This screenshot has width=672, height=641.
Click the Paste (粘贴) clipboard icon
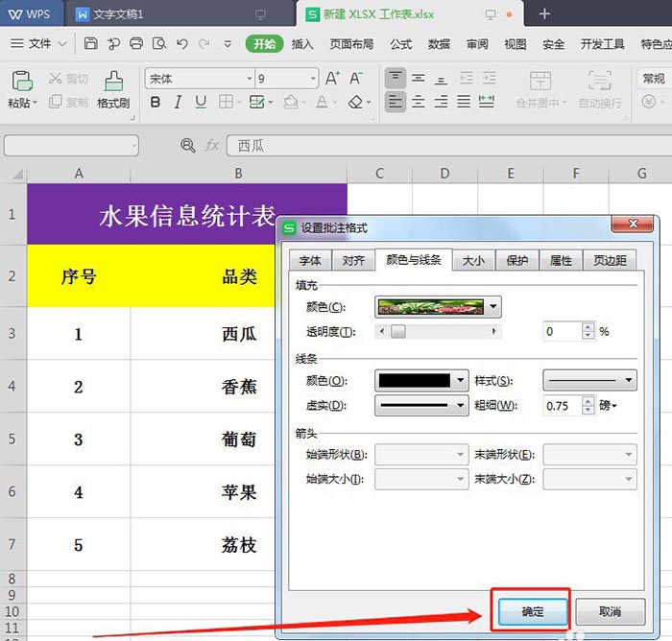(x=22, y=81)
